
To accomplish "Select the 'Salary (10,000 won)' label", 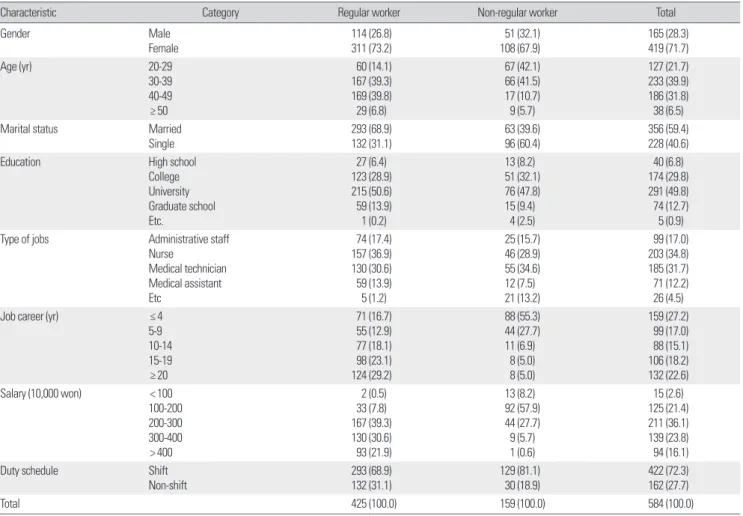I will [x=41, y=394].
